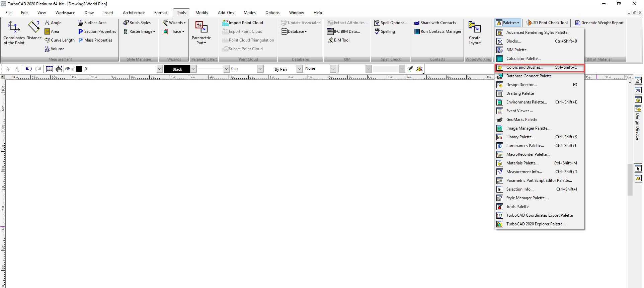The width and height of the screenshot is (644, 288).
Task: Launch the Mass Properties tool
Action: [x=95, y=40]
